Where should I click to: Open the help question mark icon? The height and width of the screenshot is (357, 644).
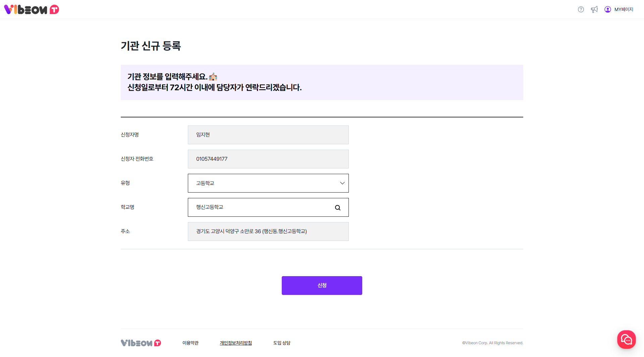[x=581, y=9]
